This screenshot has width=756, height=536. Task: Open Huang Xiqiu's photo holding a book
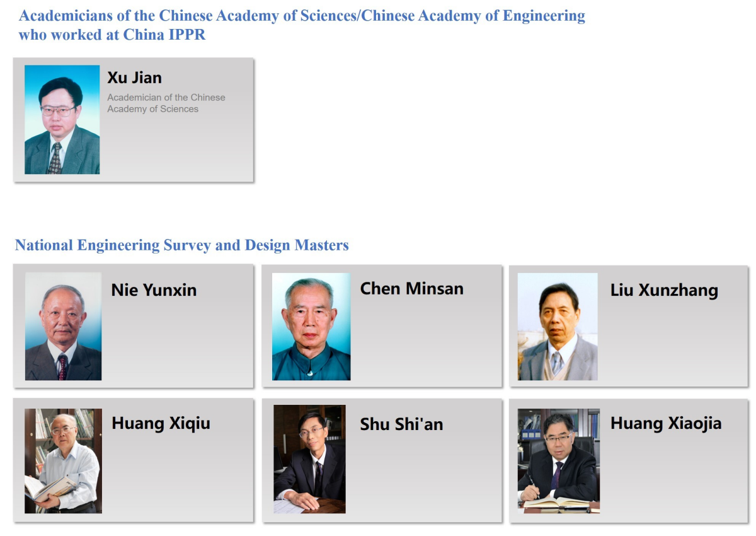point(63,460)
